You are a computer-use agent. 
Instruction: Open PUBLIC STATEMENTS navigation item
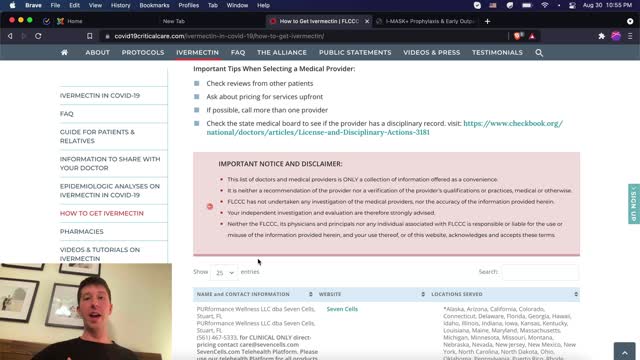(355, 53)
